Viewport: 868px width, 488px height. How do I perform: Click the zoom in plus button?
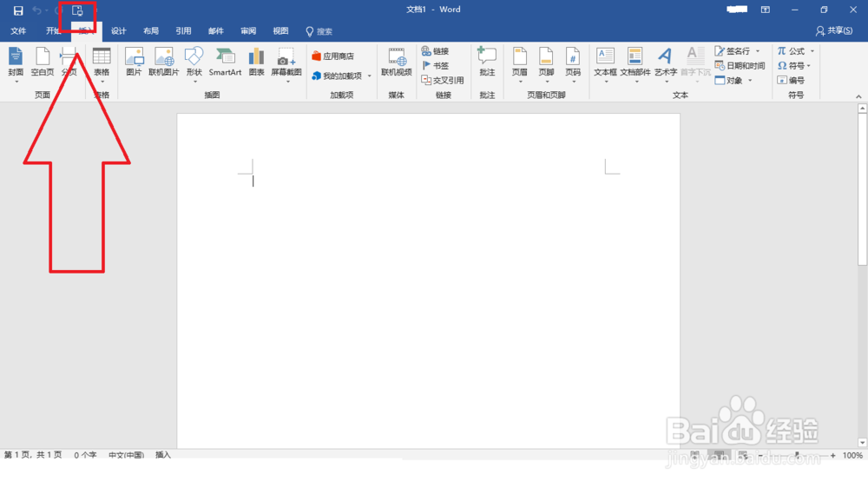tap(832, 455)
